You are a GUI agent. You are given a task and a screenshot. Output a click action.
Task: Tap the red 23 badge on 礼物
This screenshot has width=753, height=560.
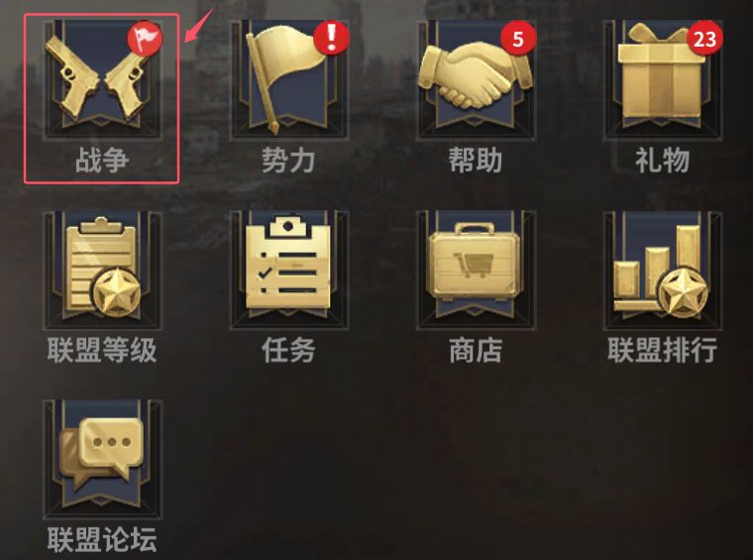pos(704,39)
